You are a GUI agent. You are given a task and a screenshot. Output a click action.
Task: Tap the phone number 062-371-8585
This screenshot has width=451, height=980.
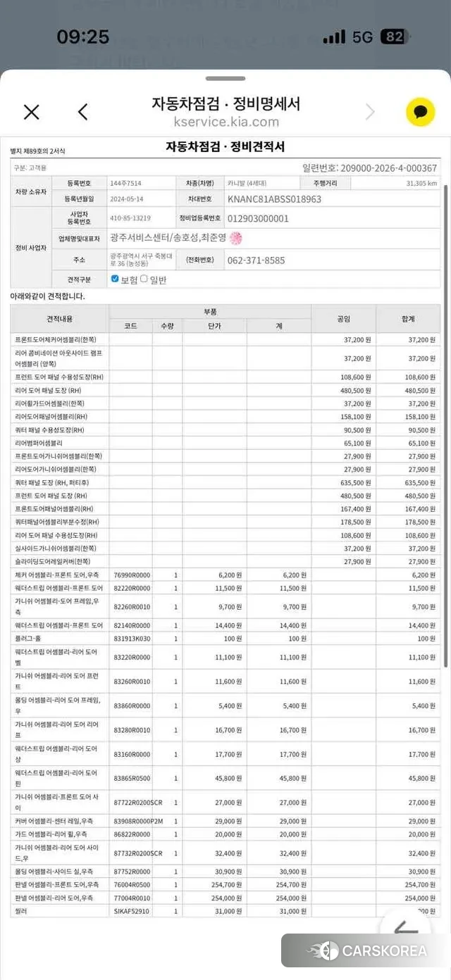(x=256, y=260)
